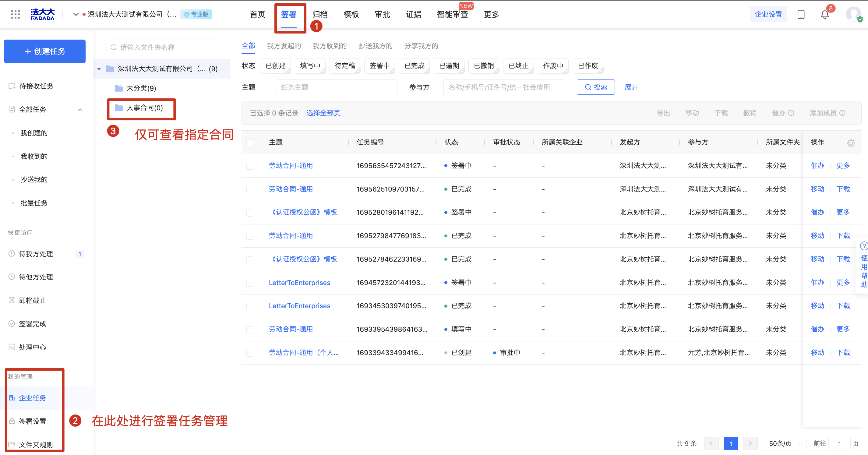Click info icon next to 添加成员

coord(842,113)
